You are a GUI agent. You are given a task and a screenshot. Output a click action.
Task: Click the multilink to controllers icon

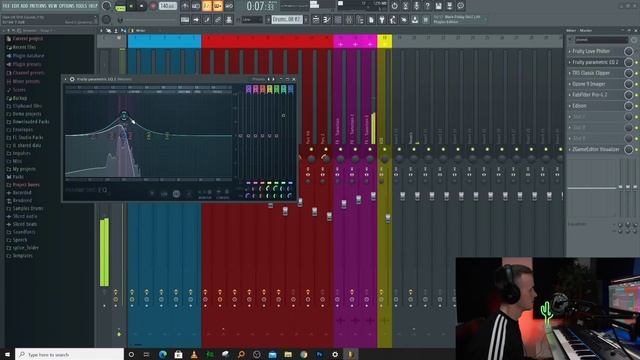click(218, 20)
